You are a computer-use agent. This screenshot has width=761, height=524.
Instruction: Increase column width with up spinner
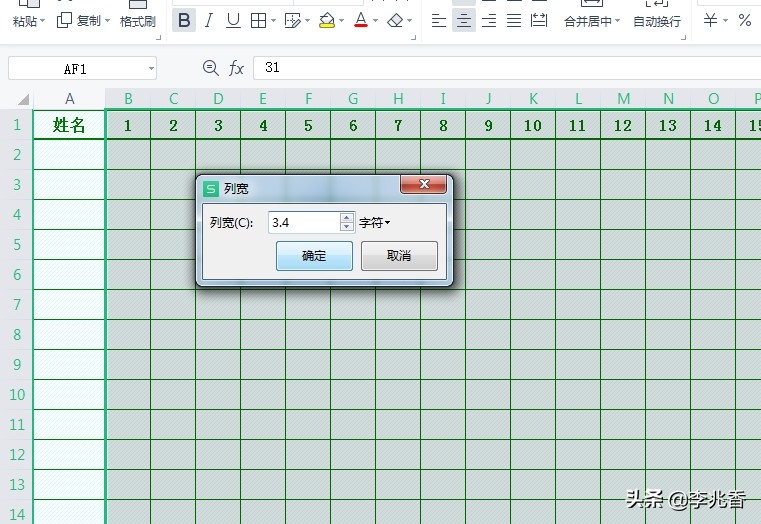tap(347, 218)
